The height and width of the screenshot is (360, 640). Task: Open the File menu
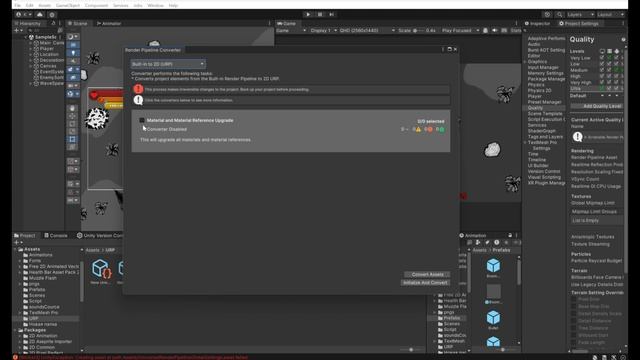coord(18,5)
